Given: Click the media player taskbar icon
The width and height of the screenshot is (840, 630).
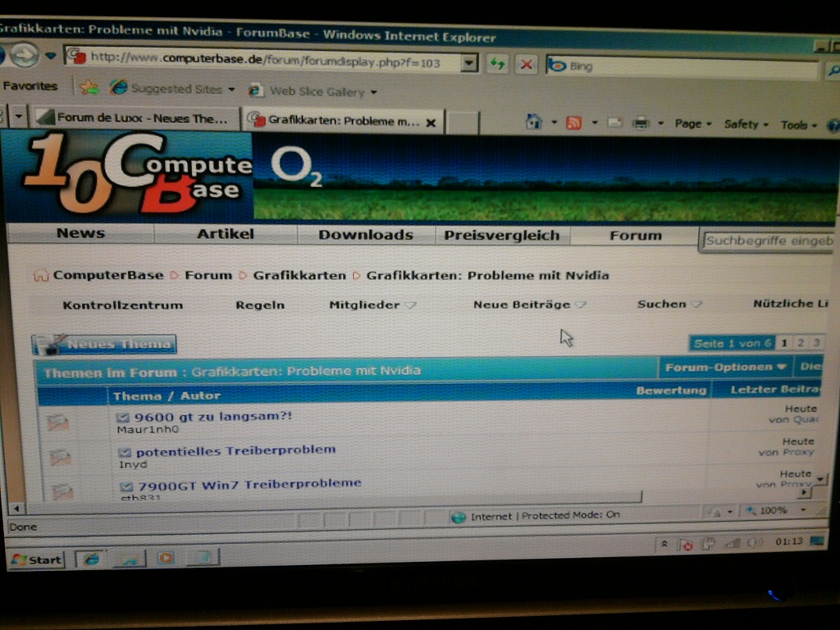Looking at the screenshot, I should click(x=166, y=558).
